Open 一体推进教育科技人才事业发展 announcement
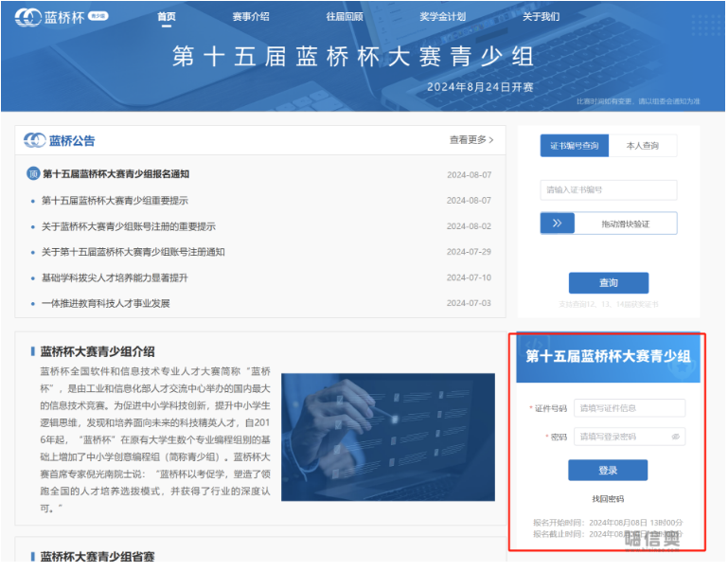The image size is (728, 572). (106, 304)
